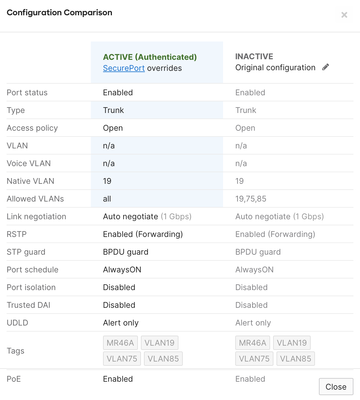
Task: Select VLAN85 tag in ACTIVE column
Action: [163, 359]
